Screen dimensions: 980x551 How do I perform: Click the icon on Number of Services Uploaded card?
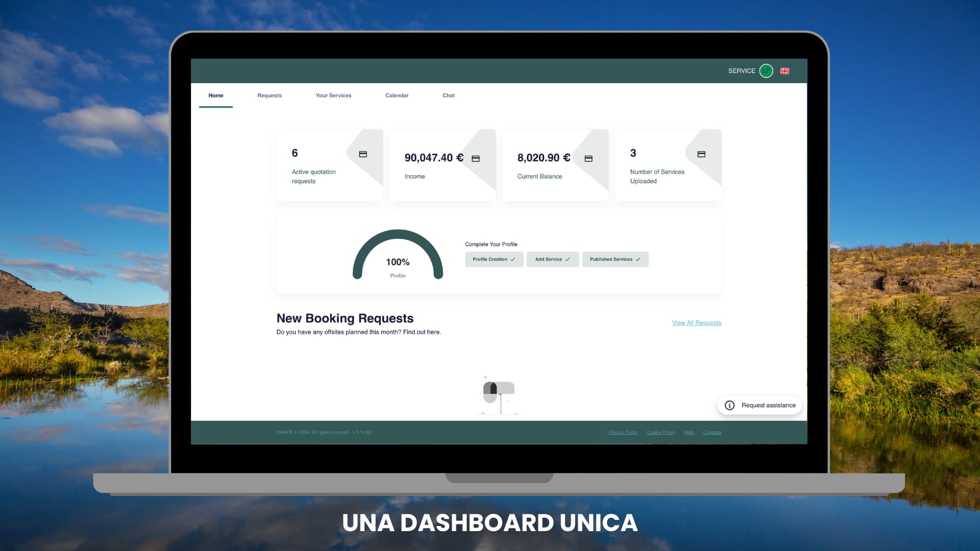pyautogui.click(x=701, y=153)
